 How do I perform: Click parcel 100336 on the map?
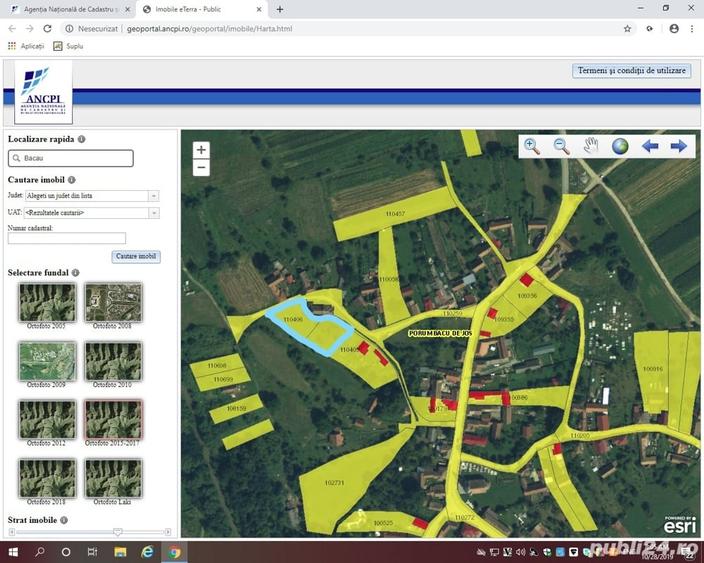527,296
